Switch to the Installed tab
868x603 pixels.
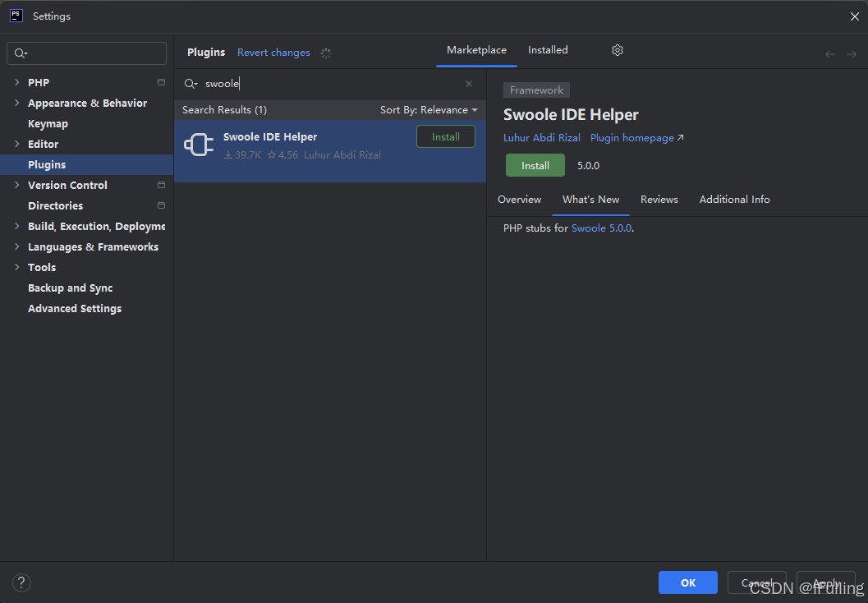[x=548, y=50]
